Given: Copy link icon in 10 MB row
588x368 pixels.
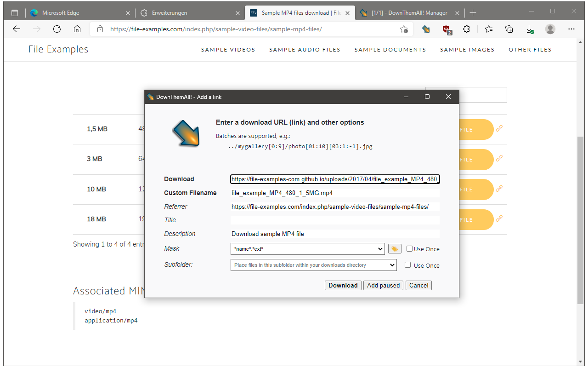Looking at the screenshot, I should click(x=499, y=188).
